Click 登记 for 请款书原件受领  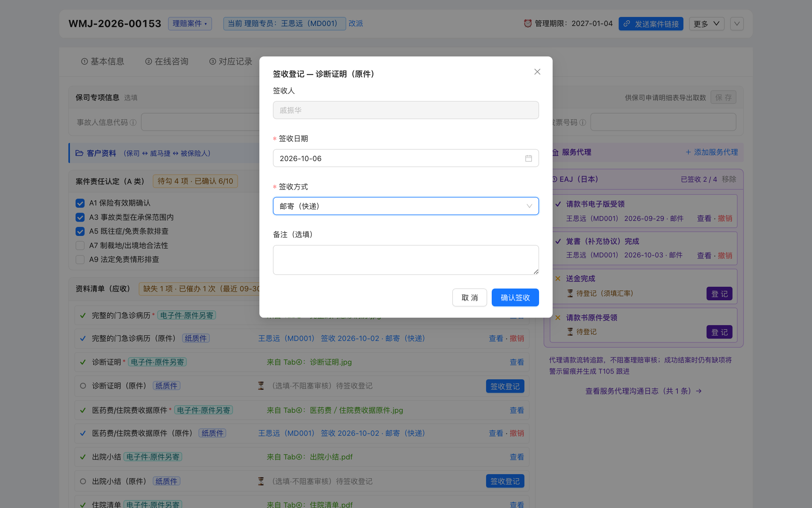[719, 332]
